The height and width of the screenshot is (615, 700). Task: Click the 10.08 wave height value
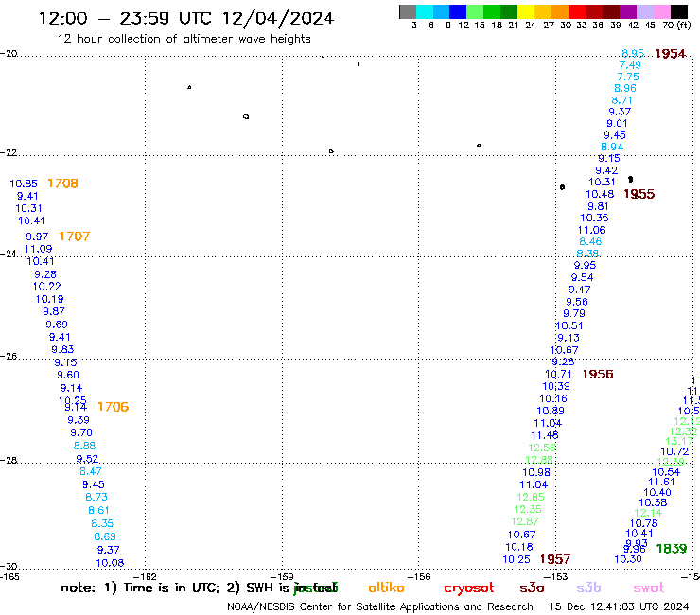pos(110,563)
